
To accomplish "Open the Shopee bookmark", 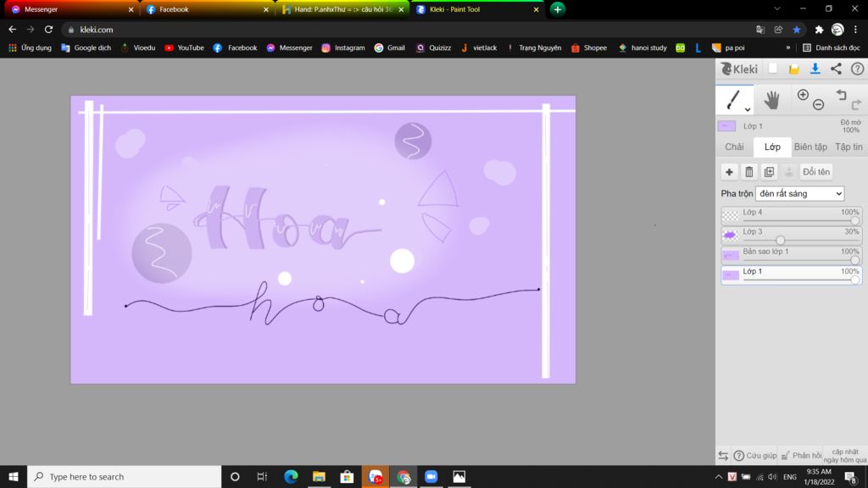I will click(589, 47).
